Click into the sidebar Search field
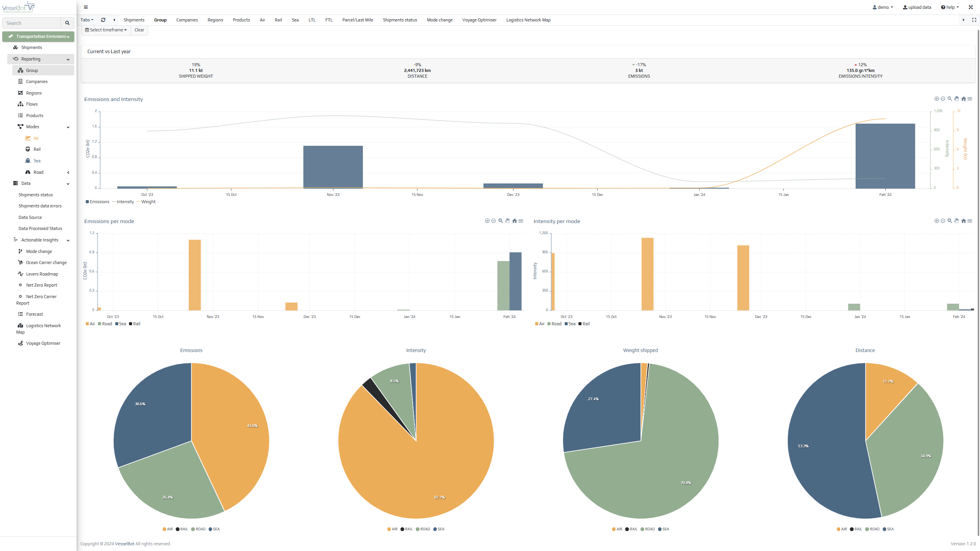The height and width of the screenshot is (551, 980). [x=31, y=23]
